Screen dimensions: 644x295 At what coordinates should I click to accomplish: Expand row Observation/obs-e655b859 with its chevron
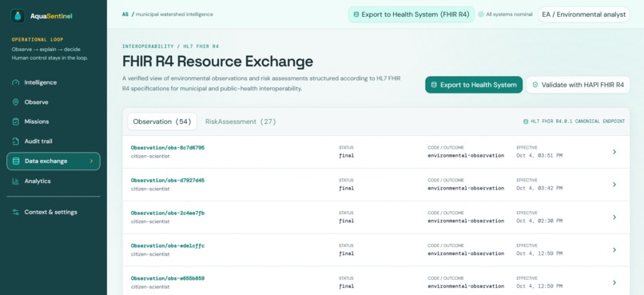click(x=614, y=283)
